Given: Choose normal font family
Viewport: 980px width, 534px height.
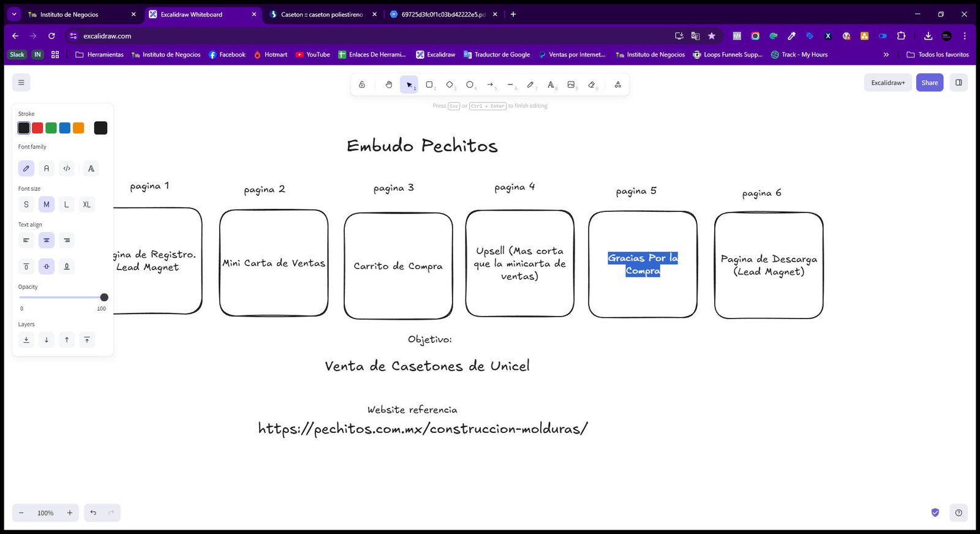Looking at the screenshot, I should coord(47,168).
